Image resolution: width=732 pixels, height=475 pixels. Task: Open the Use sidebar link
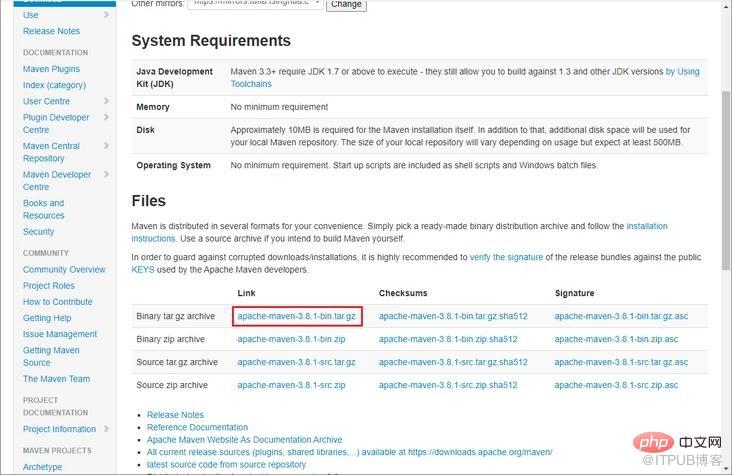pos(30,15)
